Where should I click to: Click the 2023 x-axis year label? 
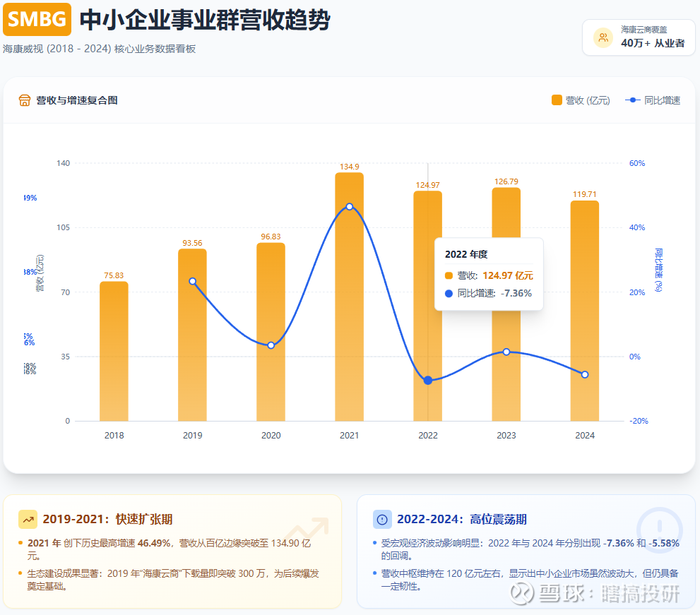(x=506, y=435)
